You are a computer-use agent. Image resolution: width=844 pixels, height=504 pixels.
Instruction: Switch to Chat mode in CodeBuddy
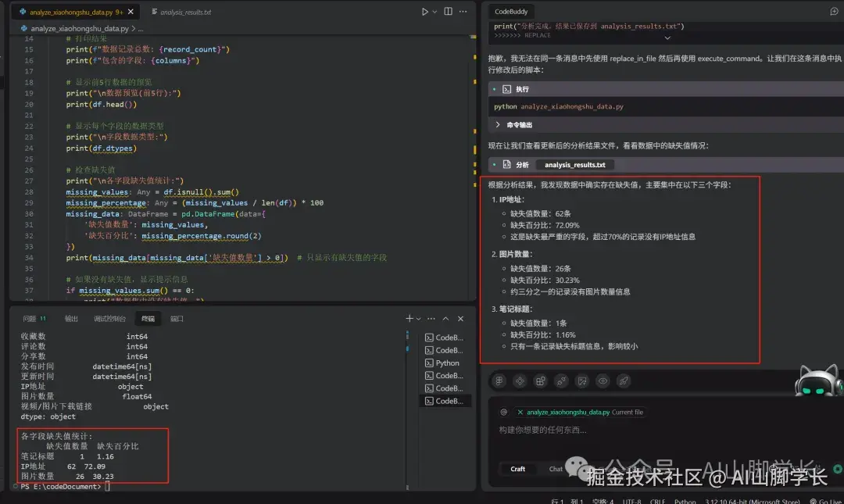(x=556, y=469)
